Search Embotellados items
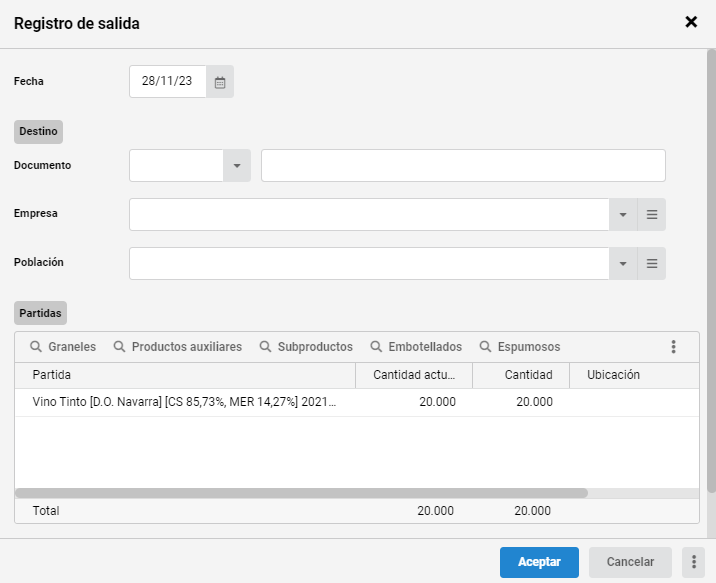 click(416, 347)
